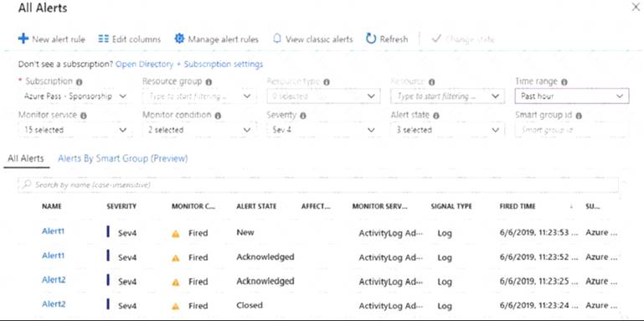Open the Directory + Subscription settings link
644x321 pixels.
point(189,65)
